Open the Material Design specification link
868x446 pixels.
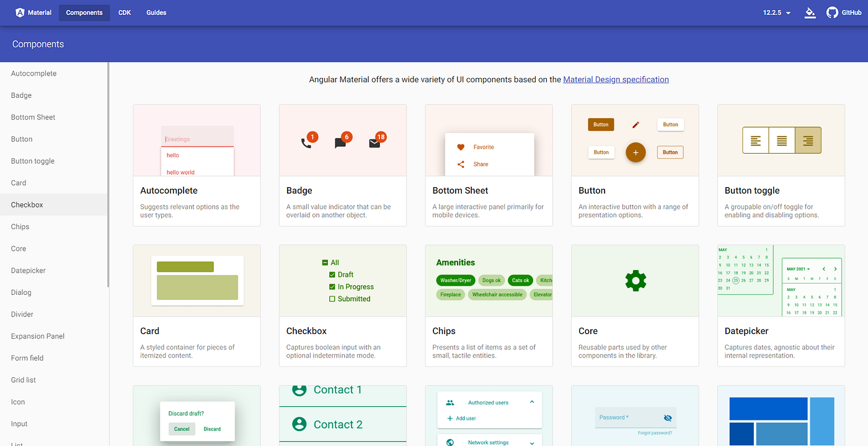[616, 79]
